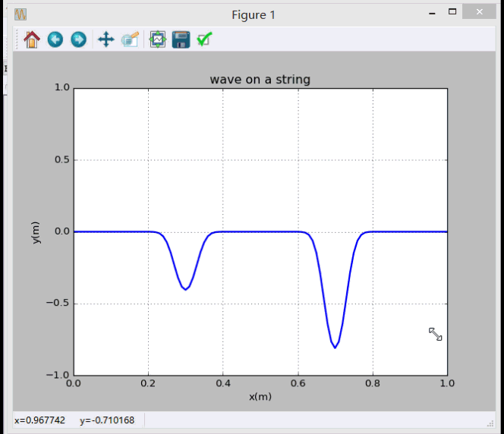This screenshot has height=434, width=504.
Task: Reset the plot with the Home icon
Action: (32, 39)
